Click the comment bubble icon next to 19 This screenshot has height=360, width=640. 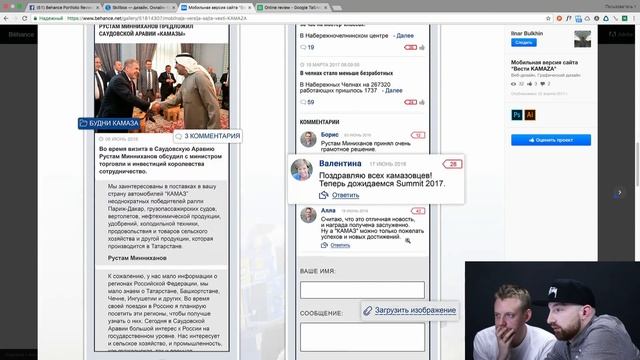[303, 47]
